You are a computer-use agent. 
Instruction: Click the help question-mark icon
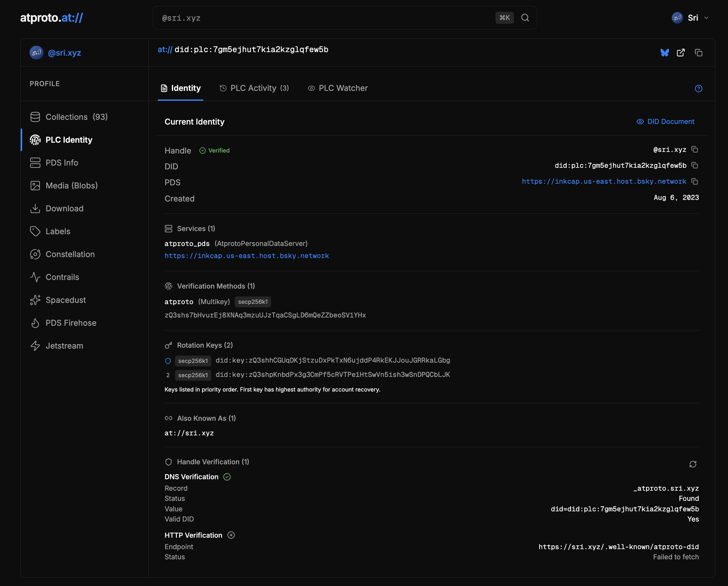point(698,88)
